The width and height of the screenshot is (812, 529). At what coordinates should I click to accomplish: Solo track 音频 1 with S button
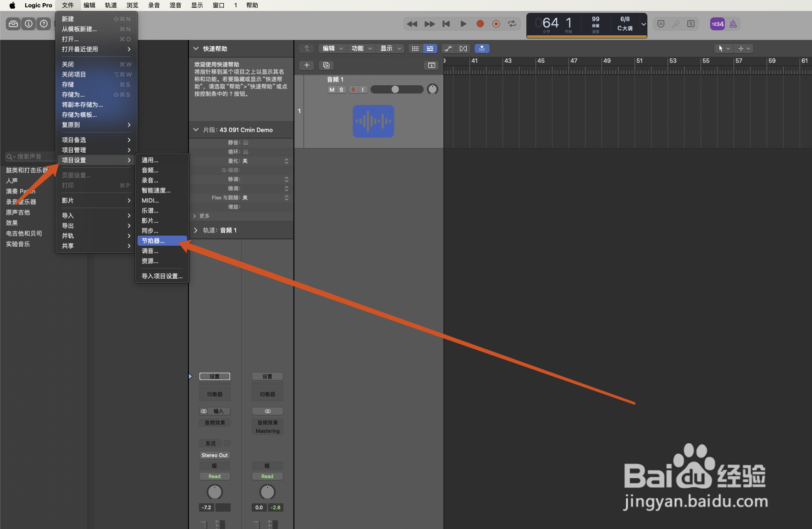click(341, 90)
